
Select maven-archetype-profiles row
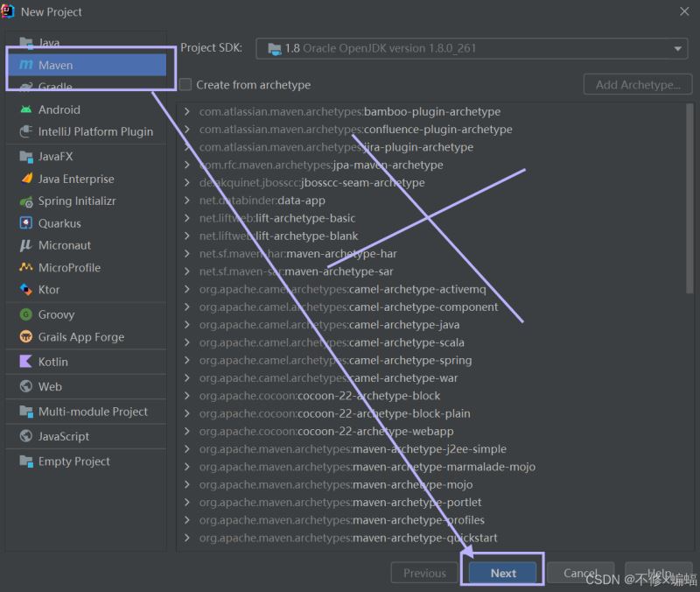pyautogui.click(x=432, y=519)
